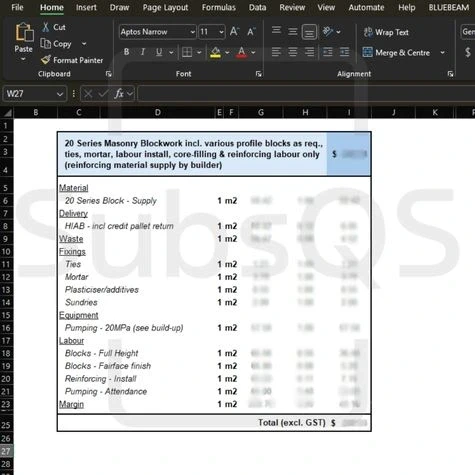Apply the accounting dollar number format

pos(468,52)
